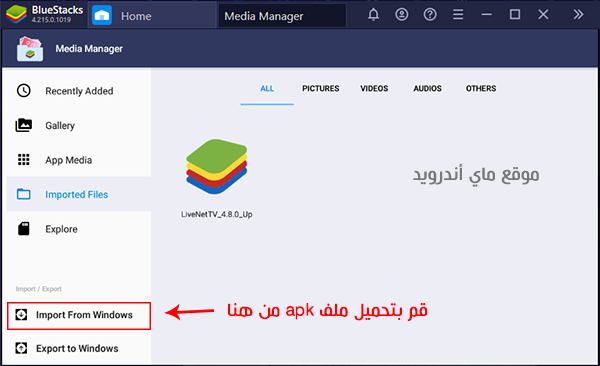Click the LiveNetTV_4.8.0_Up file name
Screen dimensions: 600x366
pyautogui.click(x=217, y=214)
